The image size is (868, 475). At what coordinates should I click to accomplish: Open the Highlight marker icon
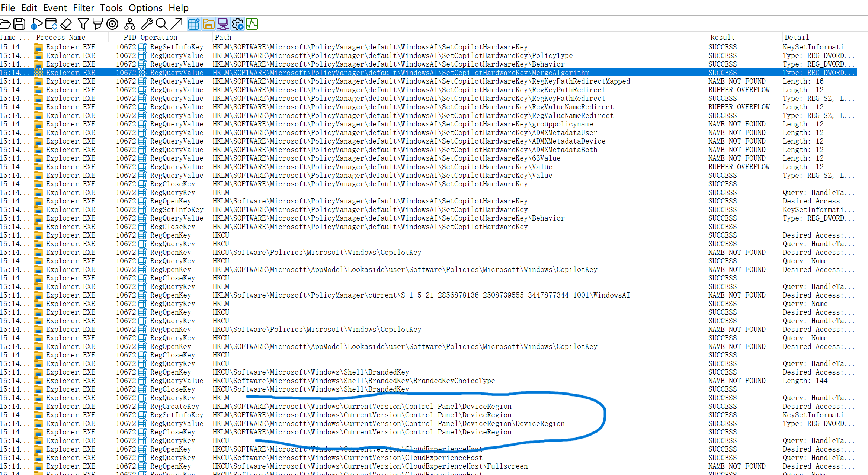97,24
